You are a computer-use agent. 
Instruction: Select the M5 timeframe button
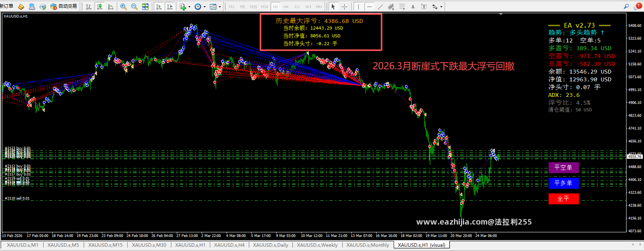tap(243, 7)
